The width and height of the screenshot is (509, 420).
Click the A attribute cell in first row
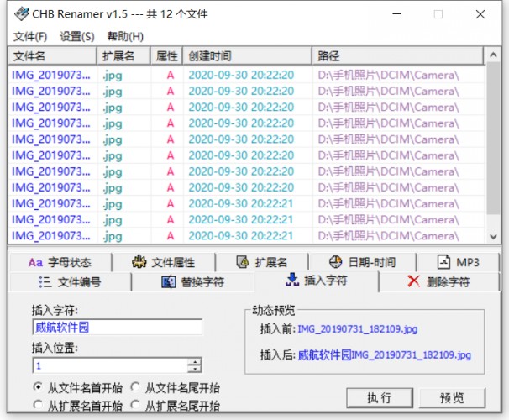click(171, 76)
